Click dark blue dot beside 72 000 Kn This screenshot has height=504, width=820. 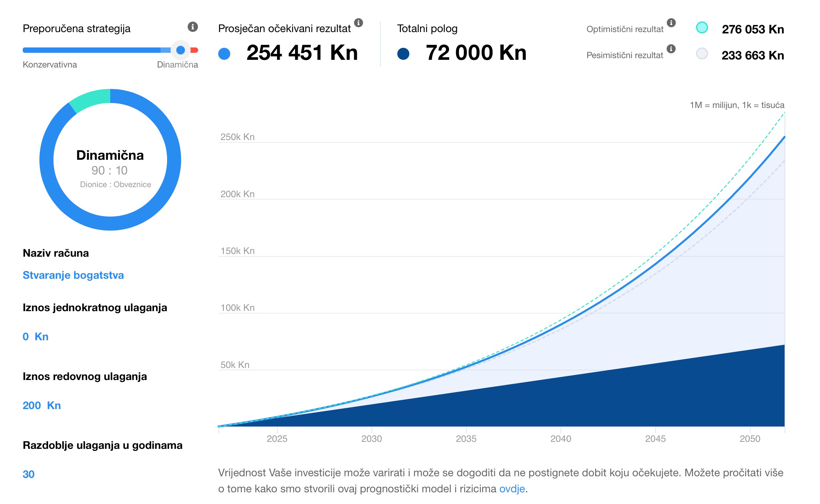pos(403,54)
